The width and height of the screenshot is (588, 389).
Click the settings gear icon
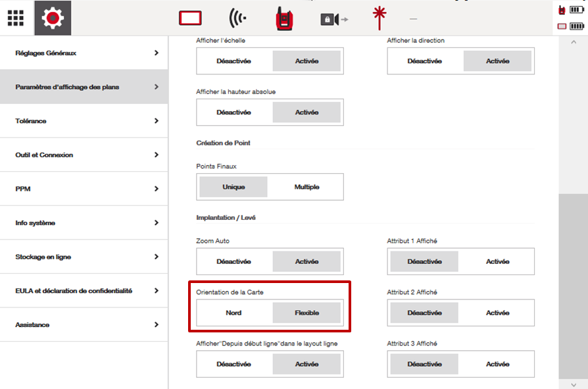(x=53, y=18)
